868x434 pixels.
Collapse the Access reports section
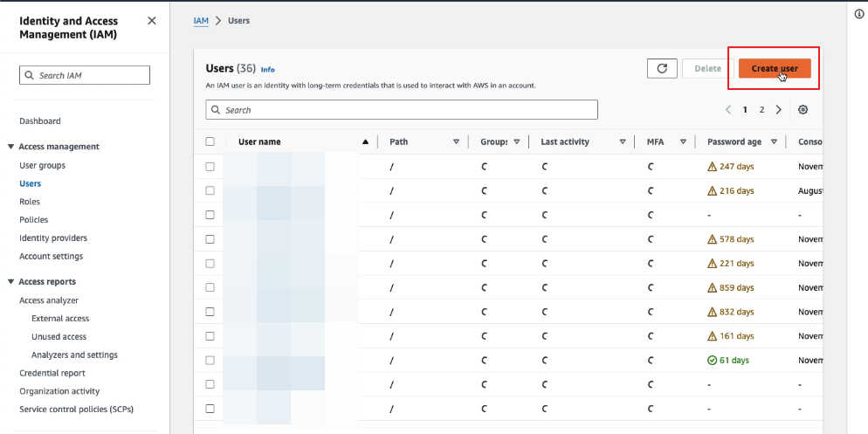10,282
